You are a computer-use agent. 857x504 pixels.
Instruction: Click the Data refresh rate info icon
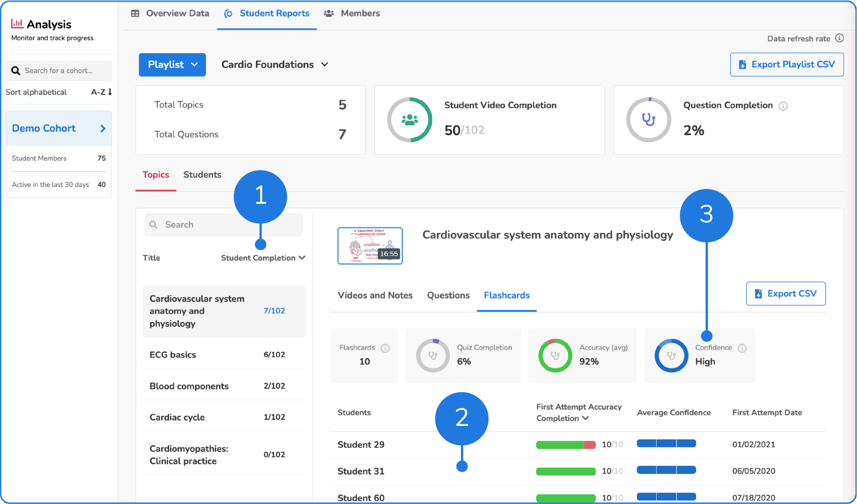(839, 38)
